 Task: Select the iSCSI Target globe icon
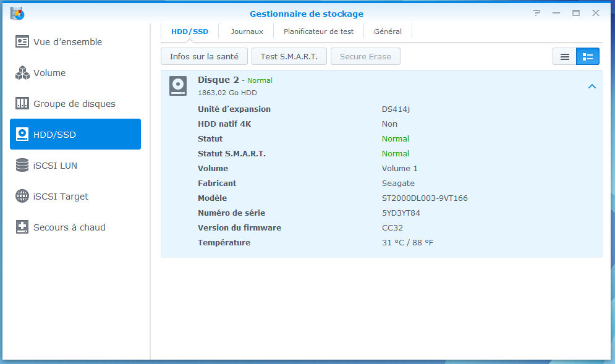[x=22, y=197]
